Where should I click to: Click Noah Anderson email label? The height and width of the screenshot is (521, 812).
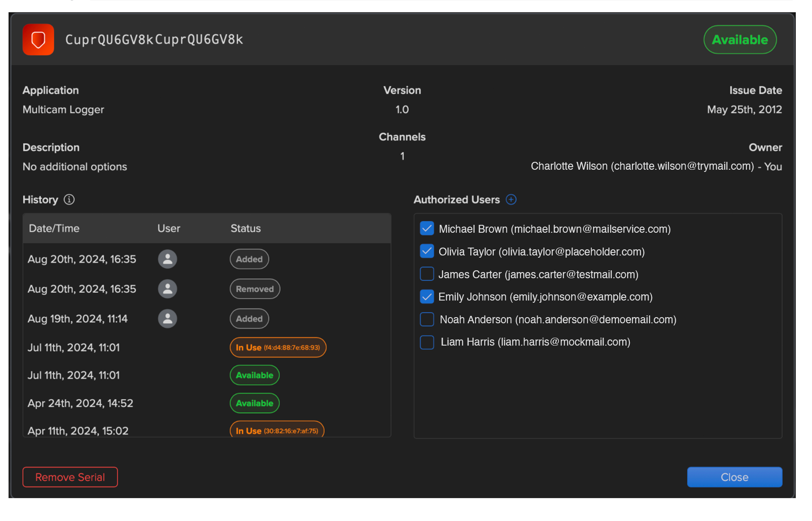pyautogui.click(x=558, y=319)
